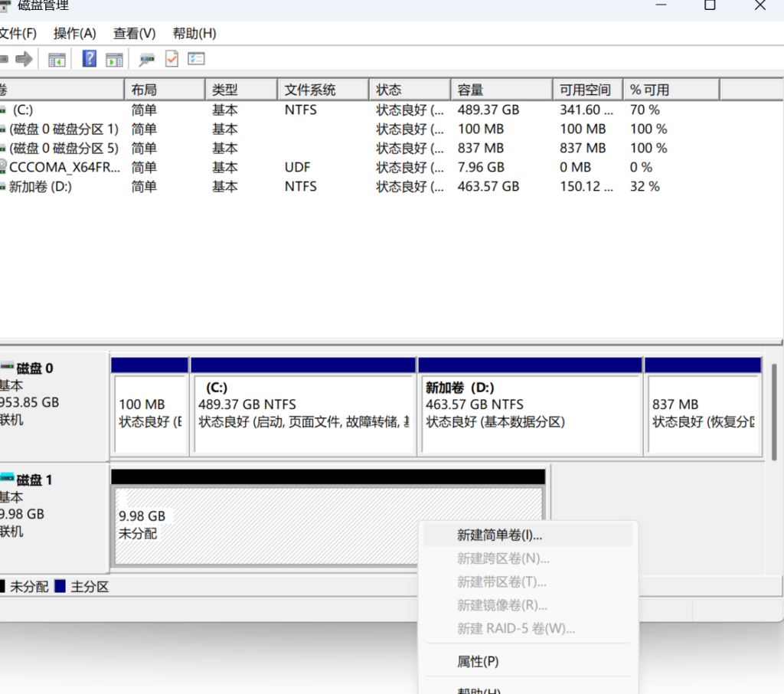784x694 pixels.
Task: Click the checklist settings toolbar icon
Action: coord(197,59)
